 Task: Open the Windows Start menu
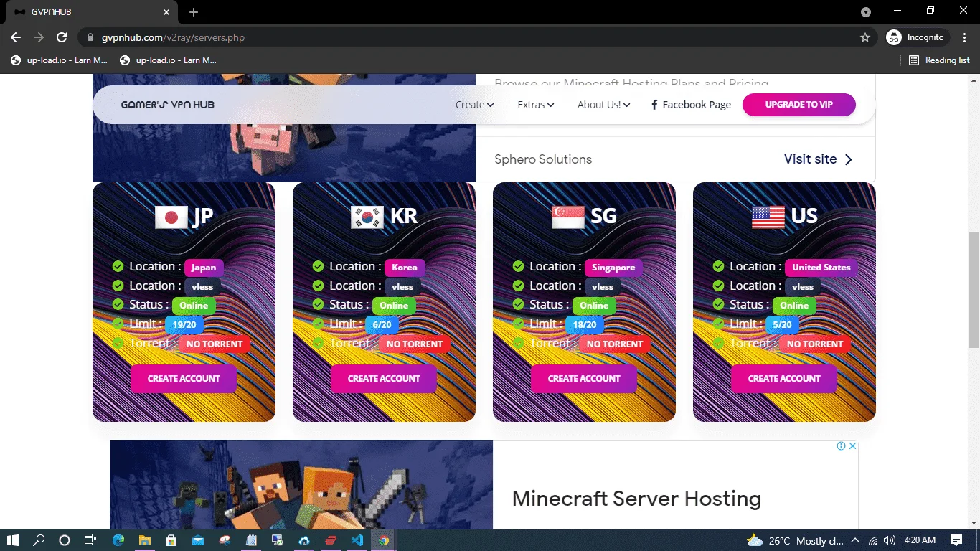pyautogui.click(x=13, y=540)
